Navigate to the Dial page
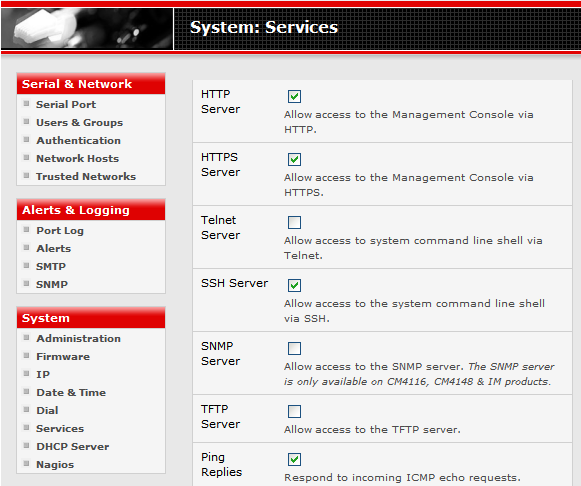Screen dimensions: 581x486 [x=47, y=410]
